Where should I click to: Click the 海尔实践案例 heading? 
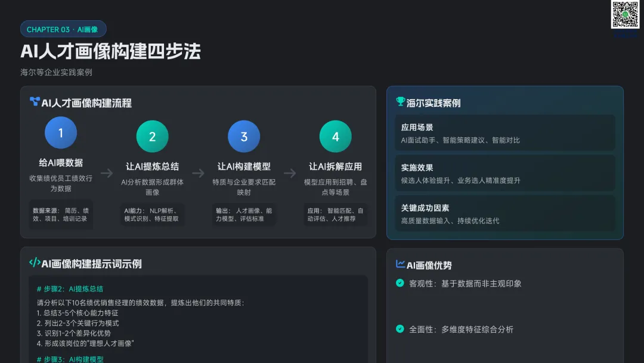(434, 103)
